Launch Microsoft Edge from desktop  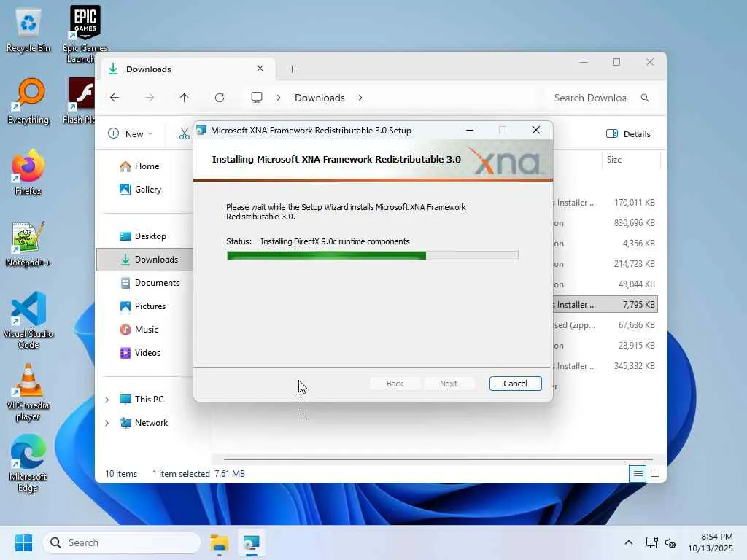tap(28, 463)
